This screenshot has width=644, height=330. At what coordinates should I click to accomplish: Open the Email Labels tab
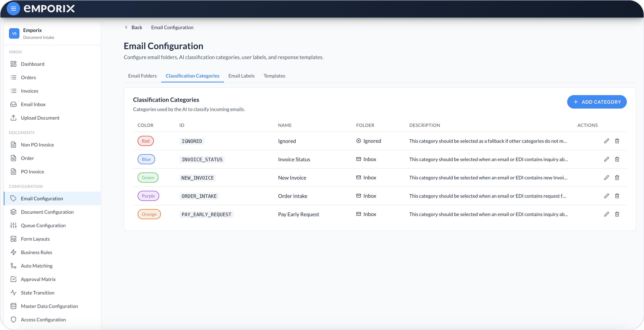pyautogui.click(x=241, y=76)
